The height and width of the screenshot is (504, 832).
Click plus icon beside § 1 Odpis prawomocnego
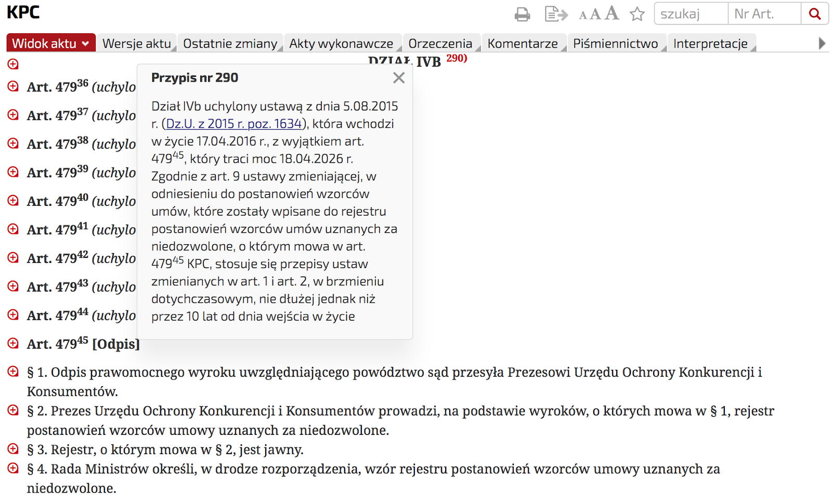coord(13,372)
